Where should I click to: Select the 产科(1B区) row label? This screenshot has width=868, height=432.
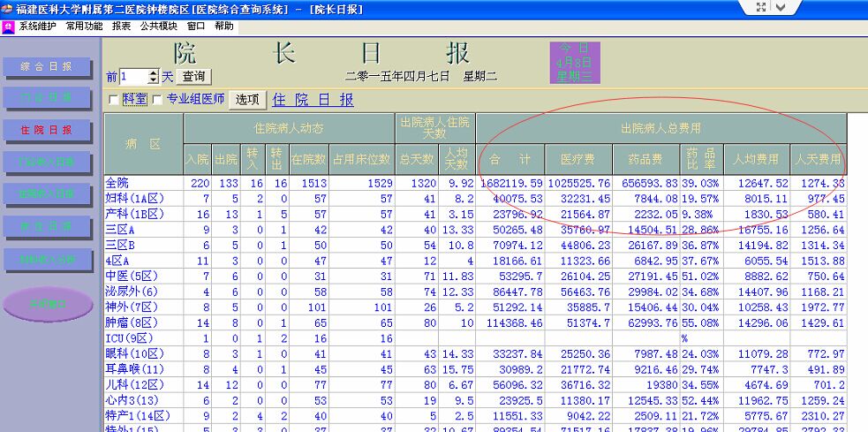pos(135,214)
